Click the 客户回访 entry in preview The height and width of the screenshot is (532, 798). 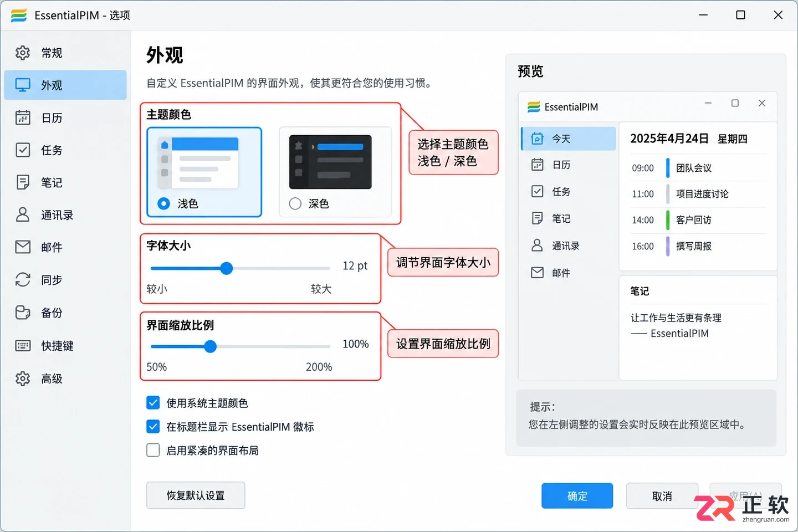(694, 220)
